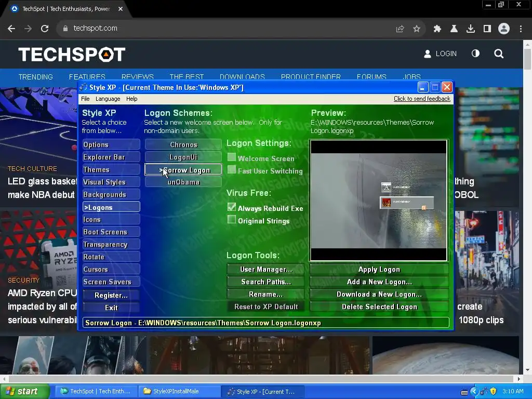Viewport: 532px width, 399px height.
Task: Enable Welcome Screen checkbox
Action: tap(232, 157)
